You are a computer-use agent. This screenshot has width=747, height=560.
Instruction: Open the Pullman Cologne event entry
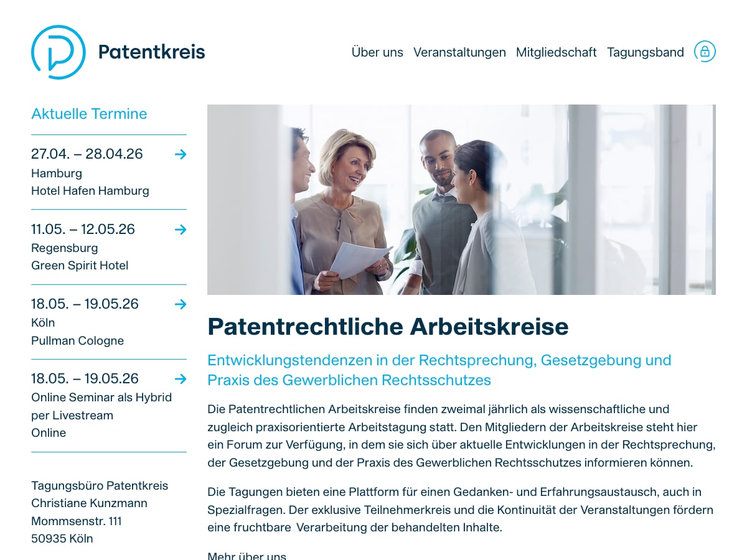pyautogui.click(x=77, y=341)
